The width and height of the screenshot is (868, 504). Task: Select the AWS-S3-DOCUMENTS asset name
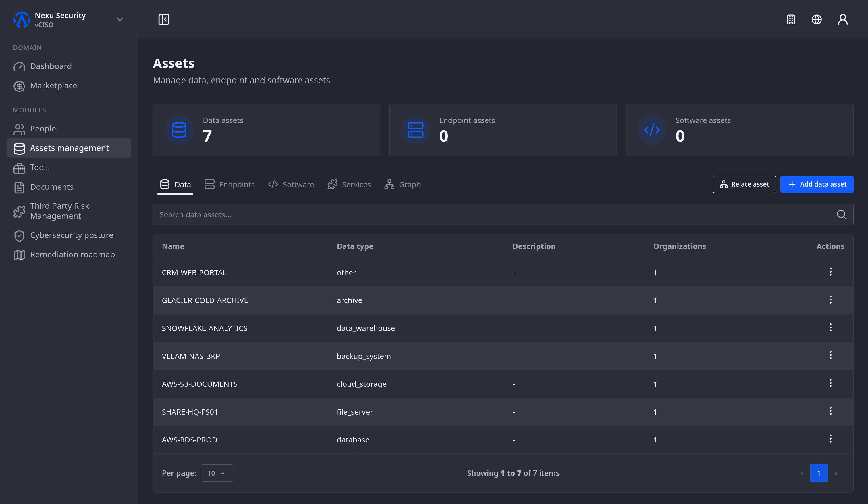(x=200, y=384)
